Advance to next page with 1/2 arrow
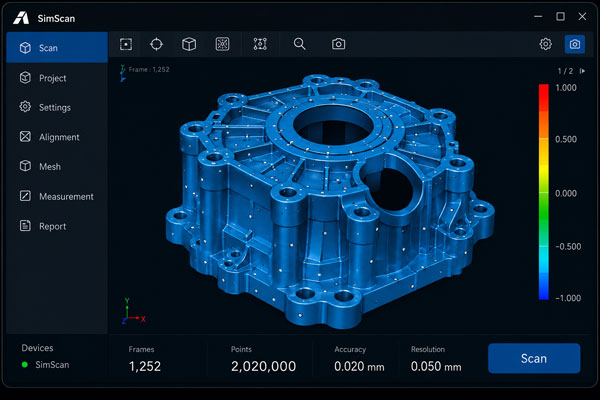Screen dimensions: 600x400 [582, 71]
